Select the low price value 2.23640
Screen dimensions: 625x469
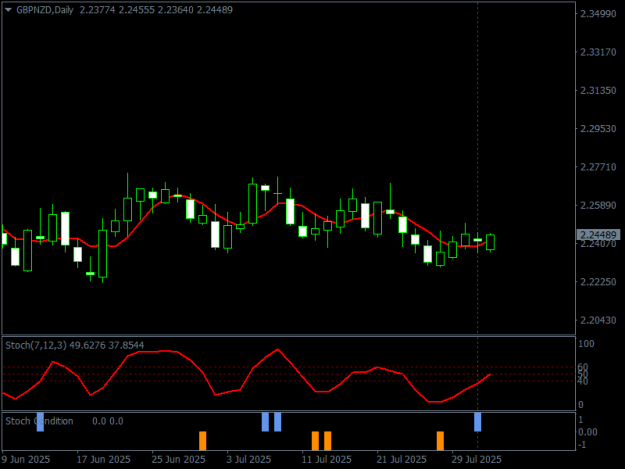[x=175, y=10]
